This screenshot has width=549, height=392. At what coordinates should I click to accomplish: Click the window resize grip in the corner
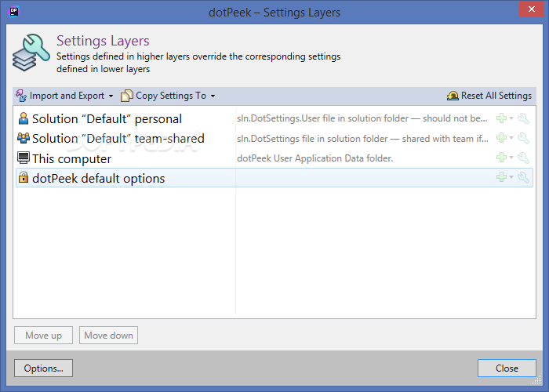[536, 380]
